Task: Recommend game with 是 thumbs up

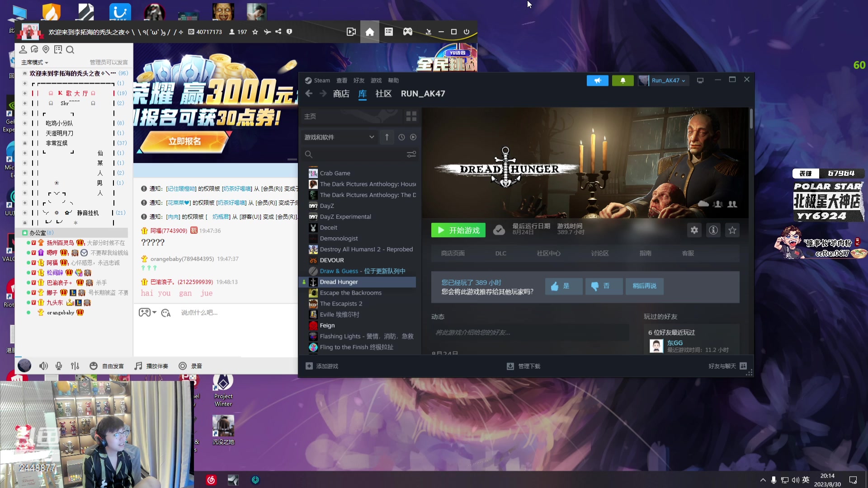Action: point(564,286)
